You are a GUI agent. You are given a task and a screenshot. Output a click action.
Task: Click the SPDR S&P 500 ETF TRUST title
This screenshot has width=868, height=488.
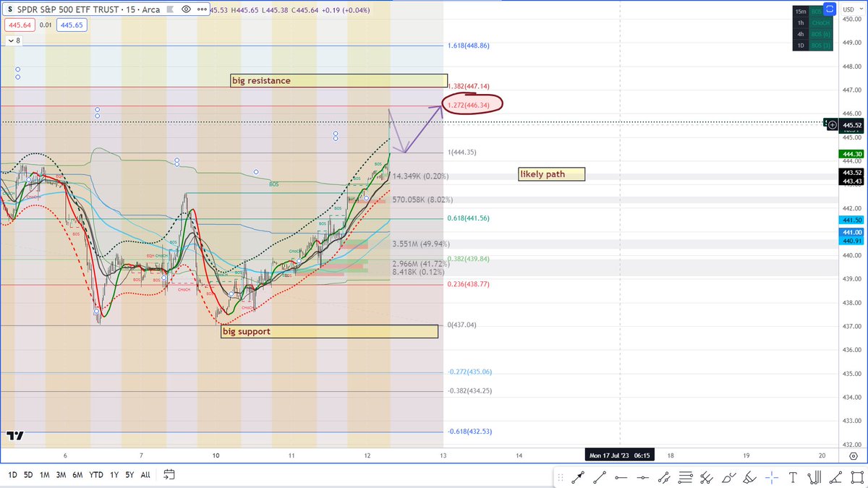point(67,9)
